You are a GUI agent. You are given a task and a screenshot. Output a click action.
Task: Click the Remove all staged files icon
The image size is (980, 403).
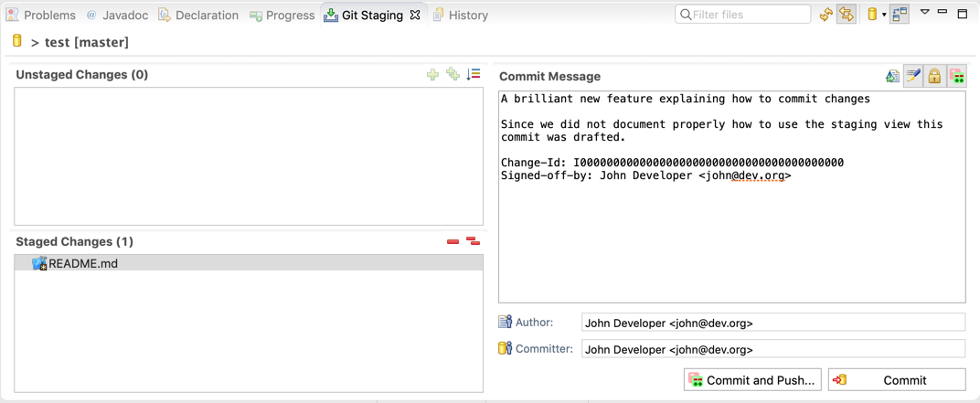474,241
